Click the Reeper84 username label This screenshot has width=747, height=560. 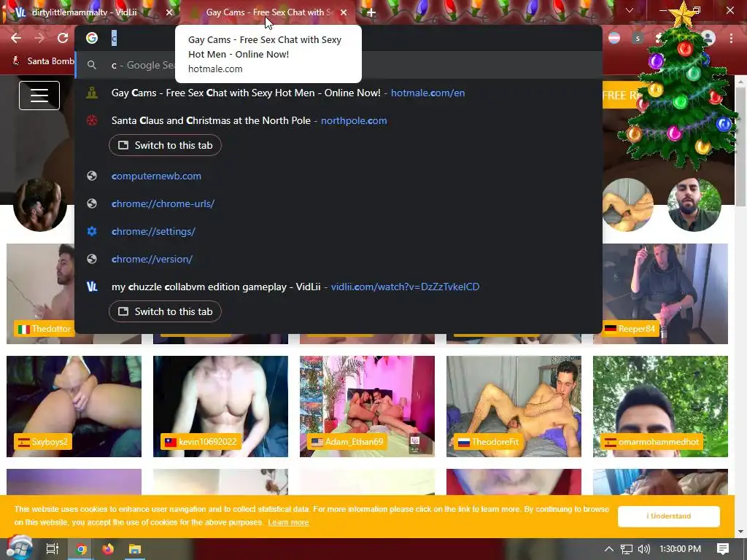click(630, 329)
